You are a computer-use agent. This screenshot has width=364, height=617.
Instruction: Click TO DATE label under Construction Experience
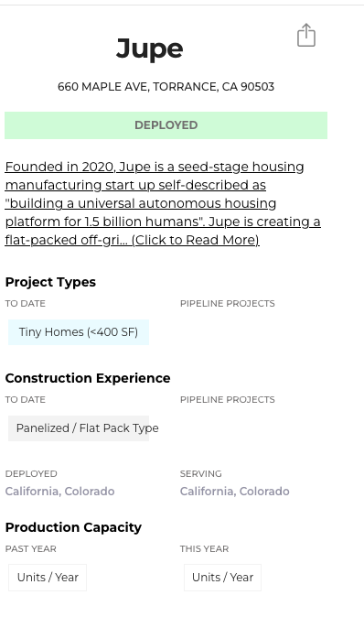(x=26, y=399)
